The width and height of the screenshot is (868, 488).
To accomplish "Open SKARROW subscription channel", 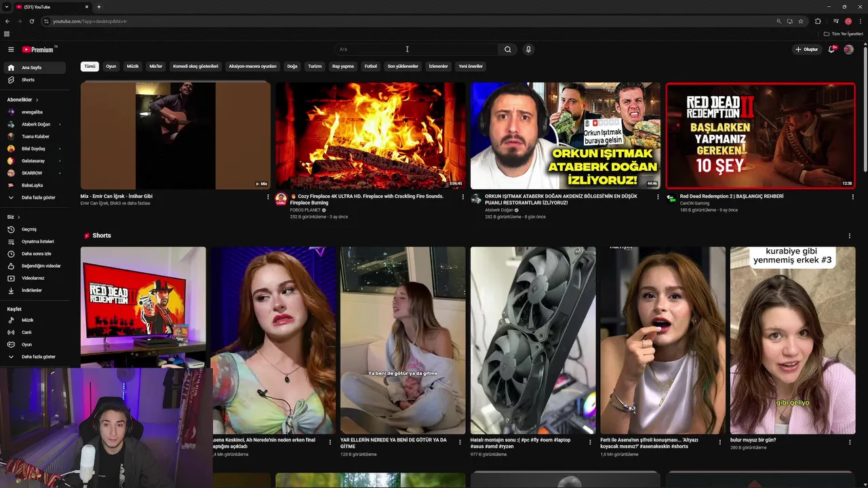I will (36, 173).
